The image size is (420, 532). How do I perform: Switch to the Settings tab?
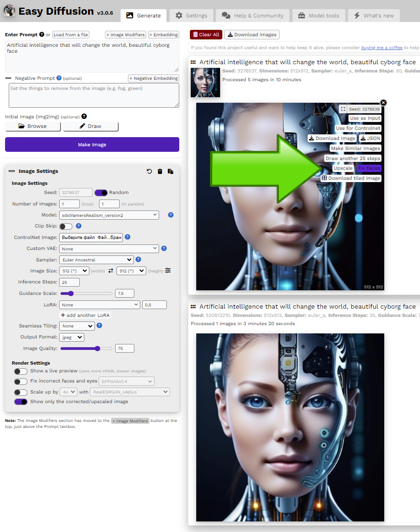pyautogui.click(x=191, y=16)
